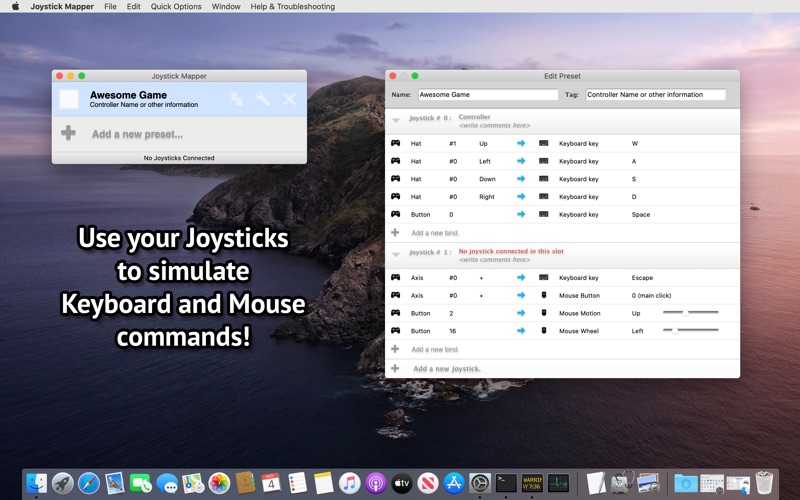The image size is (800, 500).
Task: Collapse the Joystick # 0 section
Action: point(396,120)
